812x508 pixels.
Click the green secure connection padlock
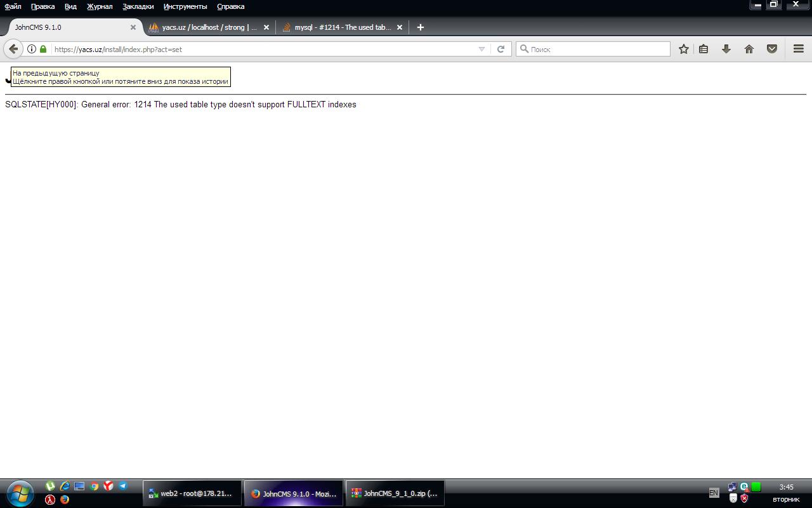43,49
